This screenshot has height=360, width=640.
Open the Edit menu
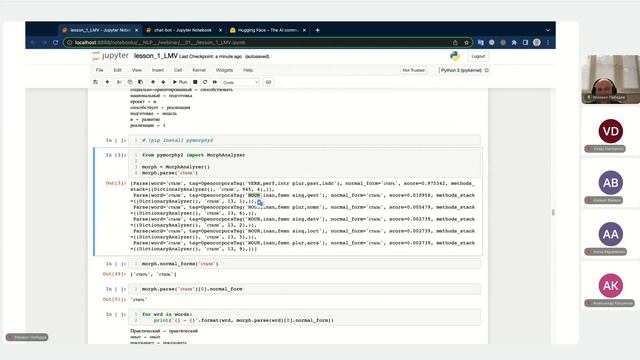[118, 70]
